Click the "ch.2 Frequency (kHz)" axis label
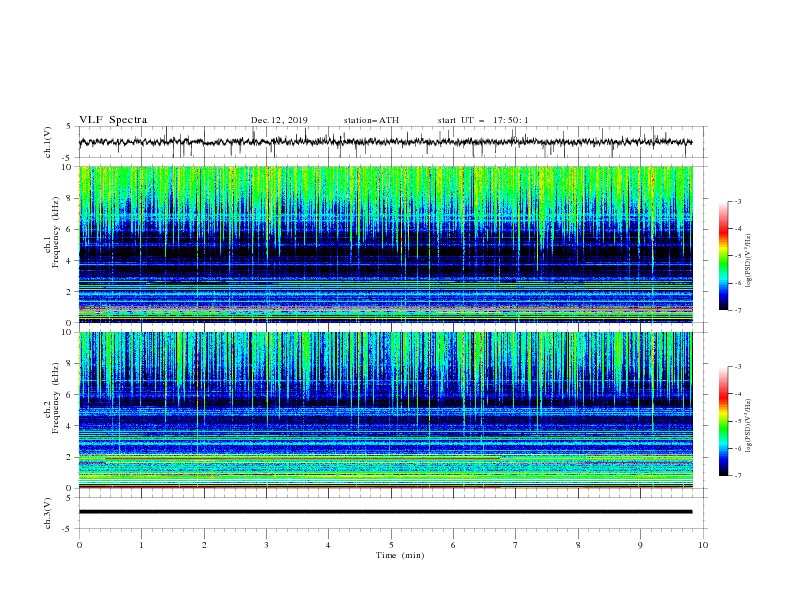 52,398
